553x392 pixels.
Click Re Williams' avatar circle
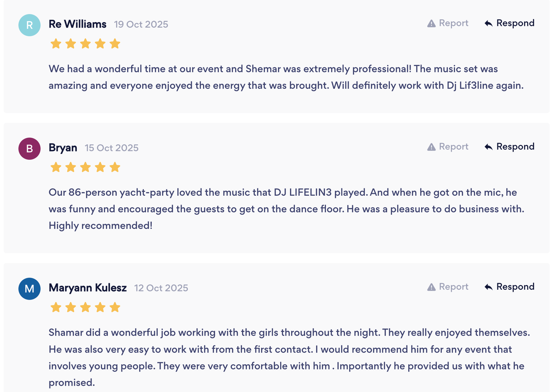point(29,25)
